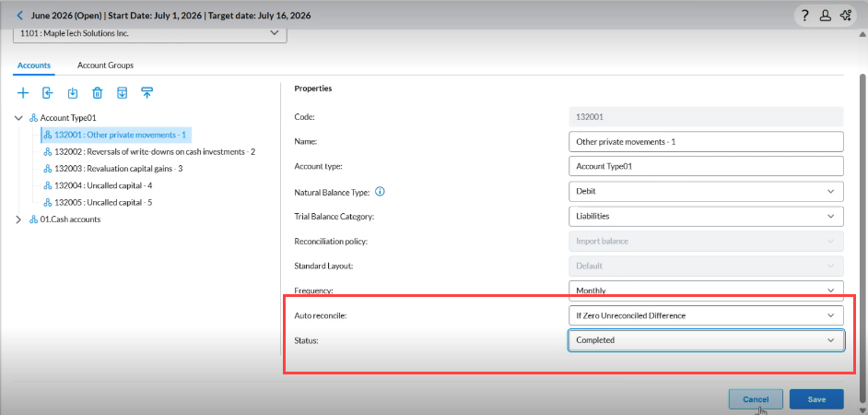Click the Save button
This screenshot has width=868, height=415.
click(816, 399)
